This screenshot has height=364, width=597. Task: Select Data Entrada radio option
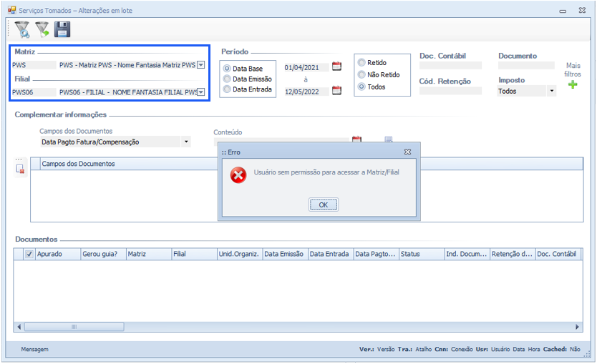[227, 89]
